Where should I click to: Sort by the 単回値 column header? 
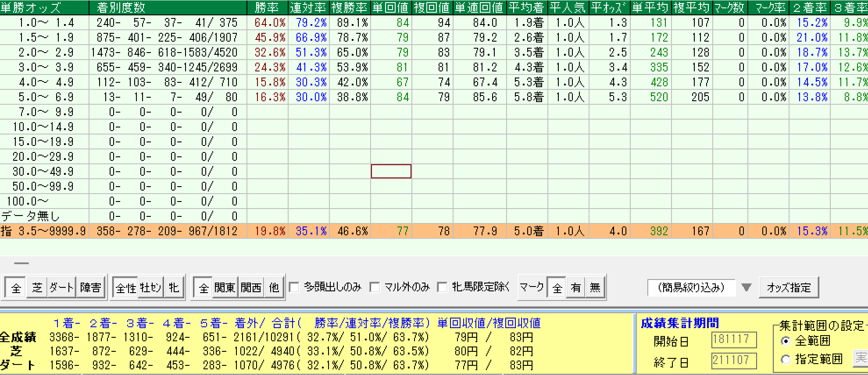[391, 7]
